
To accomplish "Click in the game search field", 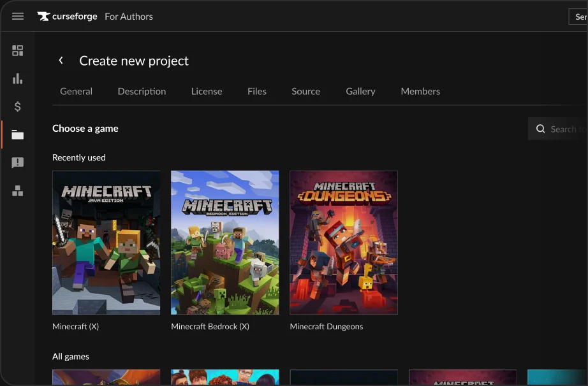I will [x=558, y=129].
